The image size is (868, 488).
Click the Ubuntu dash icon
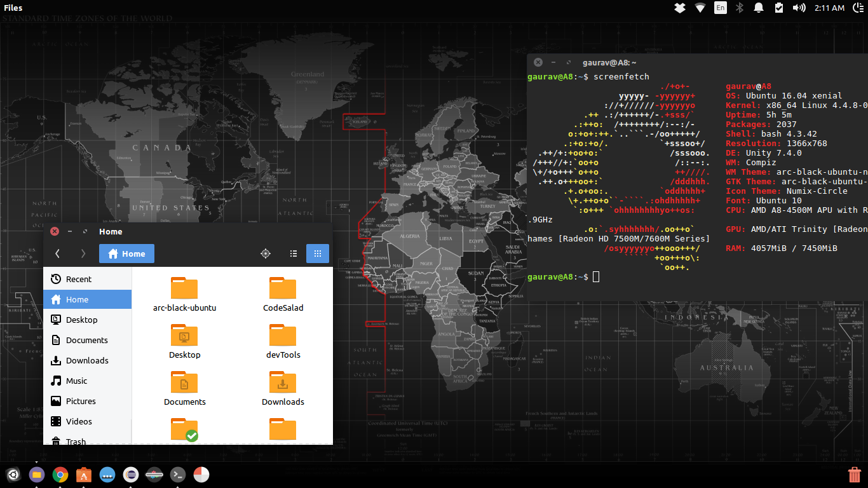tap(13, 475)
